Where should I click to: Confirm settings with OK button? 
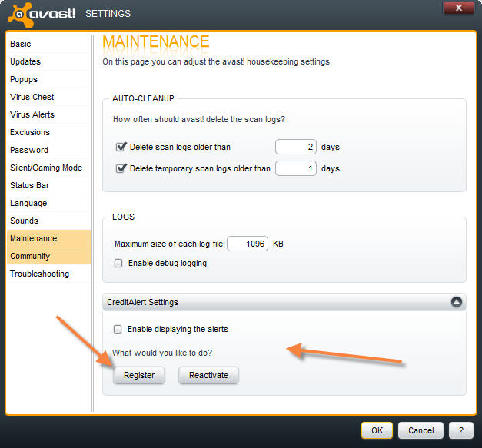tap(377, 430)
